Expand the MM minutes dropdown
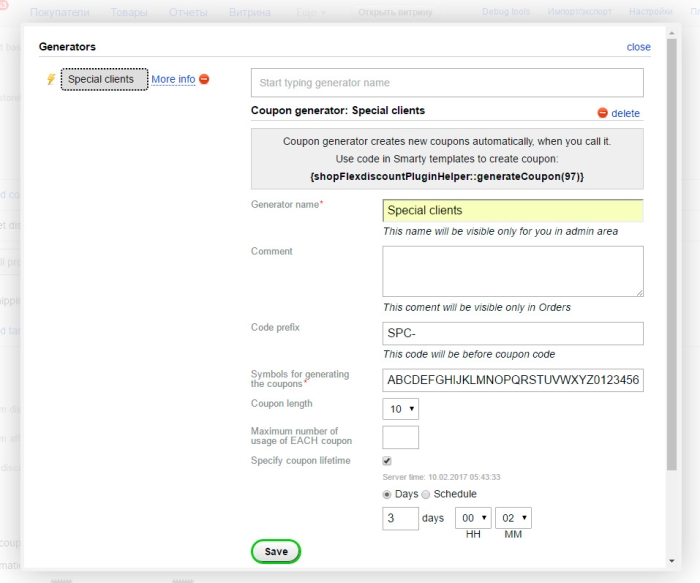Screen dimensions: 700x583 [x=512, y=518]
